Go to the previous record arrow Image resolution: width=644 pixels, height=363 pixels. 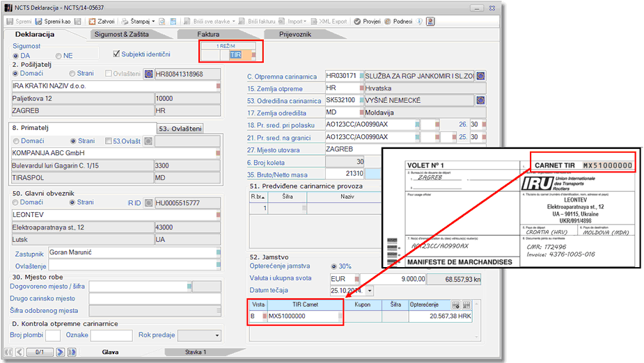tap(19, 352)
